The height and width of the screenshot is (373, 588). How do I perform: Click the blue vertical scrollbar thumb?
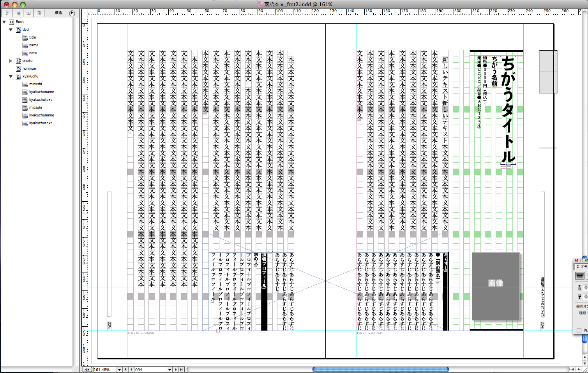(x=584, y=339)
